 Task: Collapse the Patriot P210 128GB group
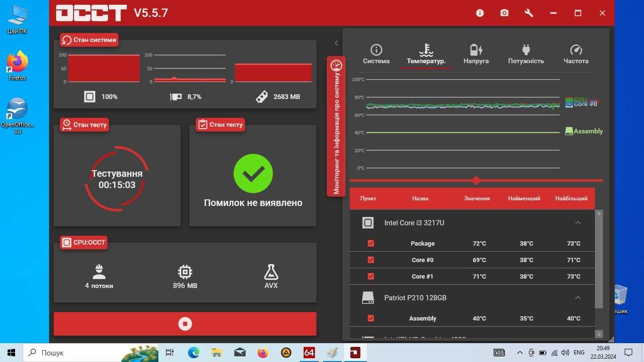578,297
